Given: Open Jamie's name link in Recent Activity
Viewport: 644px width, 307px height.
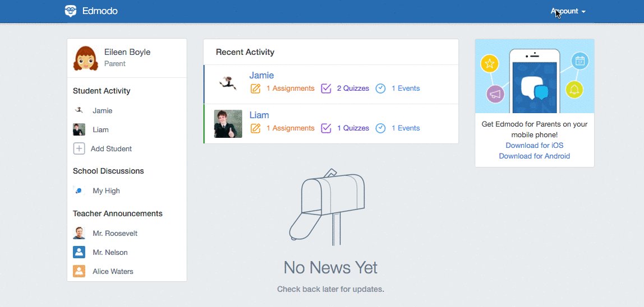Looking at the screenshot, I should point(261,75).
